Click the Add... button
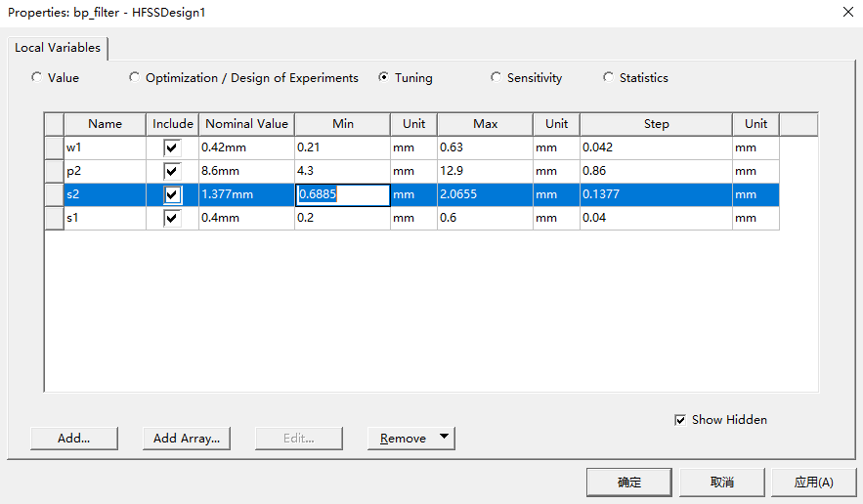 (74, 439)
